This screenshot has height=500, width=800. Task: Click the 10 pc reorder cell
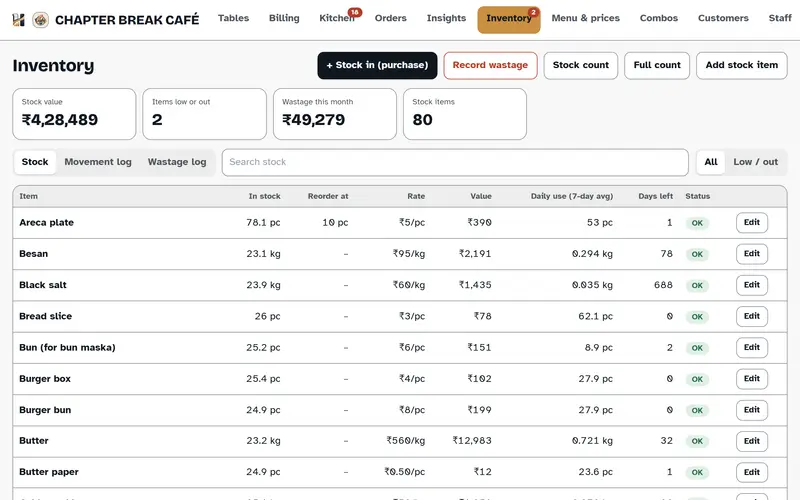tap(335, 222)
